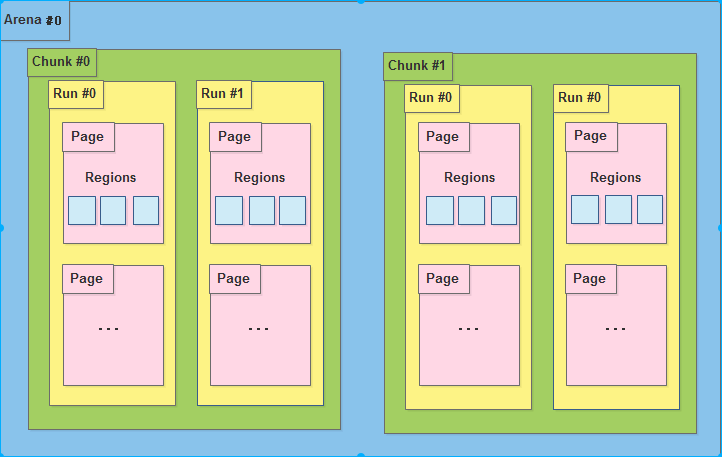
Task: Select middle region square in Chunk #1's right run
Action: coord(618,210)
